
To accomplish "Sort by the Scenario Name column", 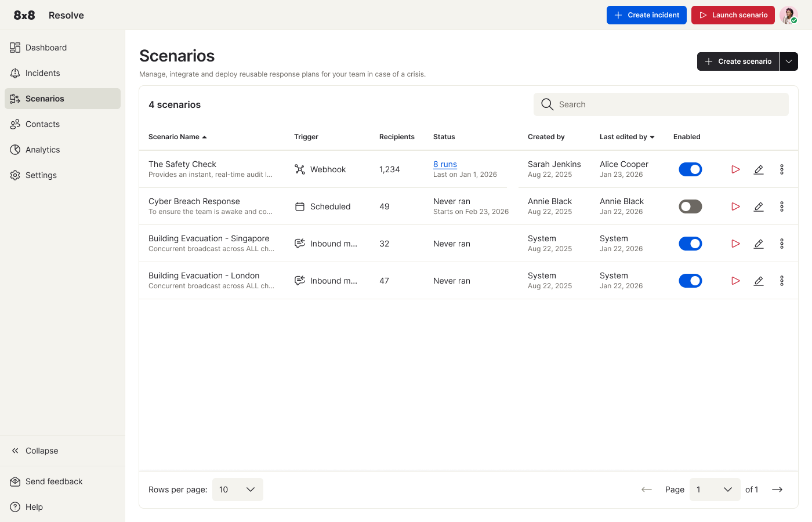I will click(177, 137).
